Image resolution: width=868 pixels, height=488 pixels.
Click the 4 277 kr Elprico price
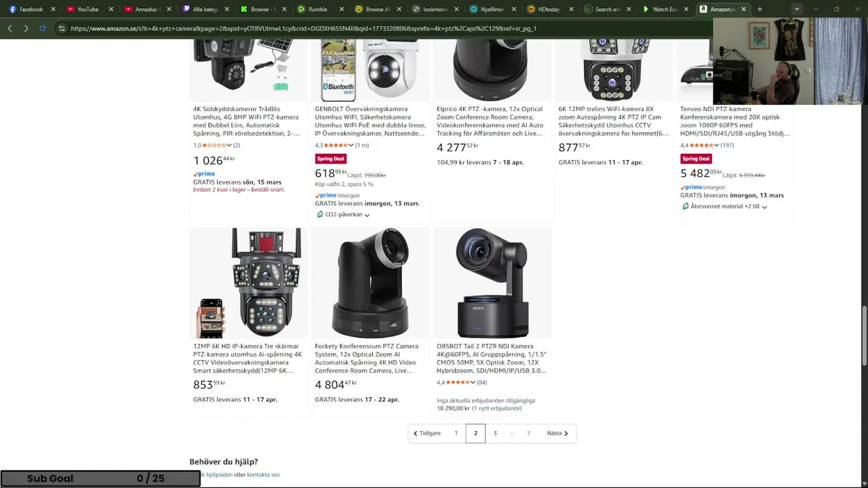(458, 147)
